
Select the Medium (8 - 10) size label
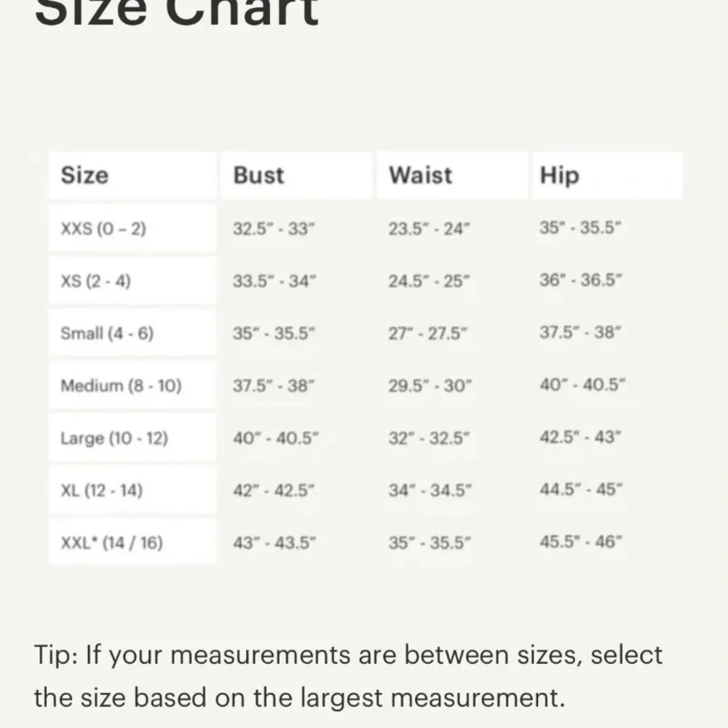(x=121, y=386)
